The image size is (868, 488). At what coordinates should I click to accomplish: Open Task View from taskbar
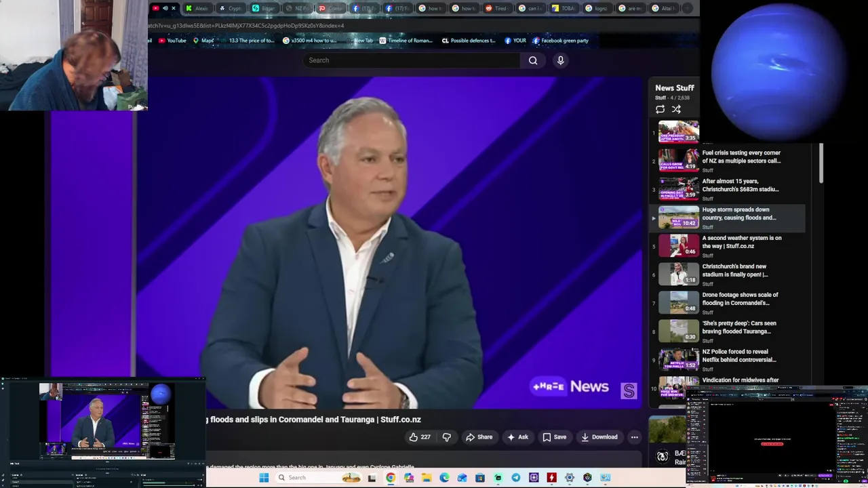(x=372, y=478)
